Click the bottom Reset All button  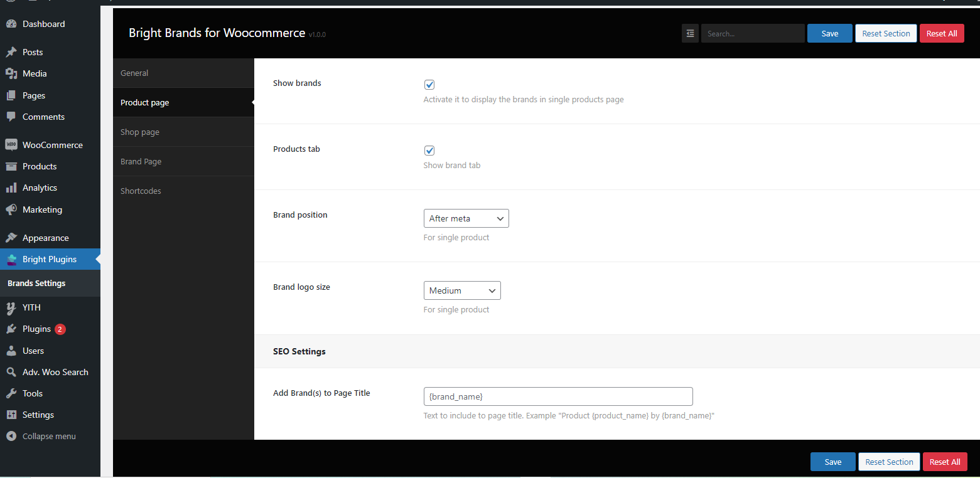point(944,462)
